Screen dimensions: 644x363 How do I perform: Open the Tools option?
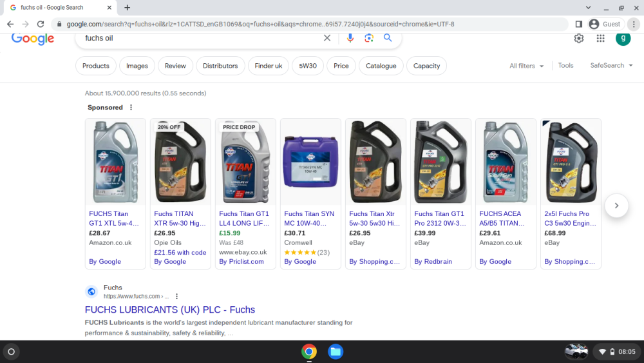click(565, 65)
